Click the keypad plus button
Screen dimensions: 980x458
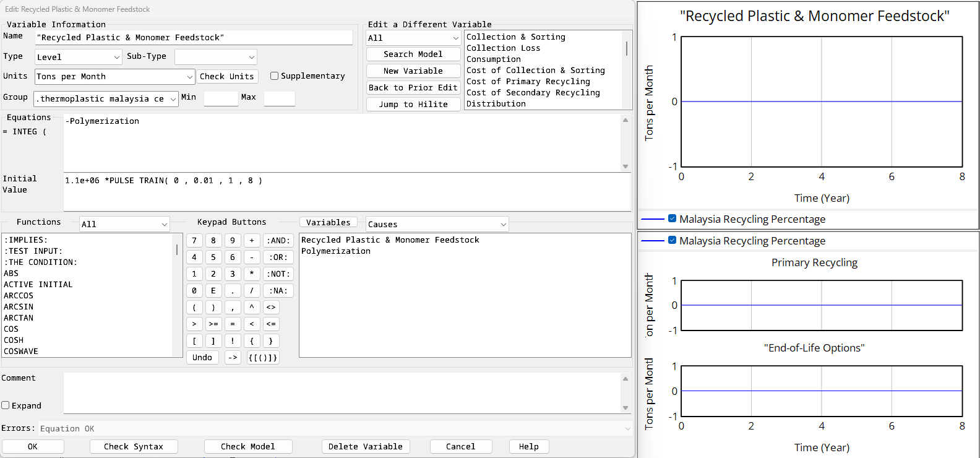[x=252, y=240]
